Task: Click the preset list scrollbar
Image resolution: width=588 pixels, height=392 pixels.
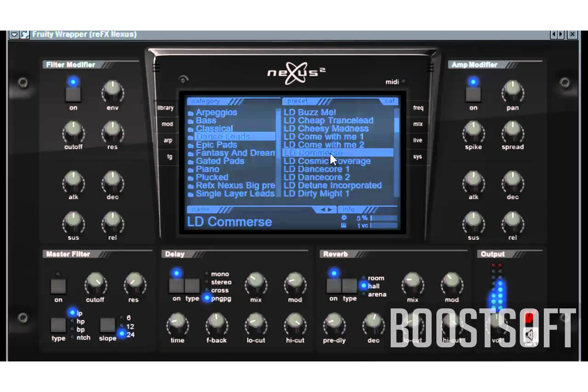Action: coord(396,153)
